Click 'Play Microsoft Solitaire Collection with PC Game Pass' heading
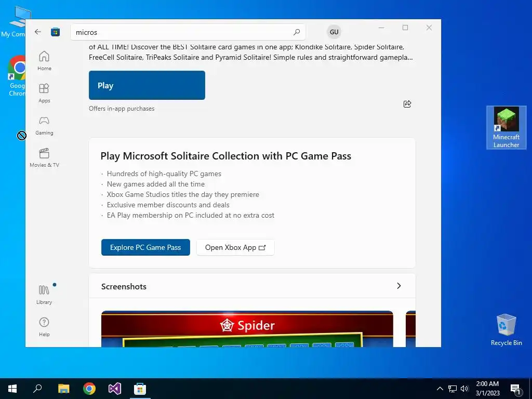The width and height of the screenshot is (532, 399). pyautogui.click(x=225, y=156)
